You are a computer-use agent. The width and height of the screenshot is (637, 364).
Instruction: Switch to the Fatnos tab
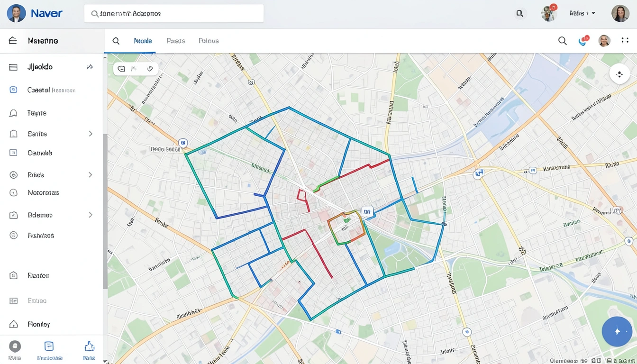point(209,41)
